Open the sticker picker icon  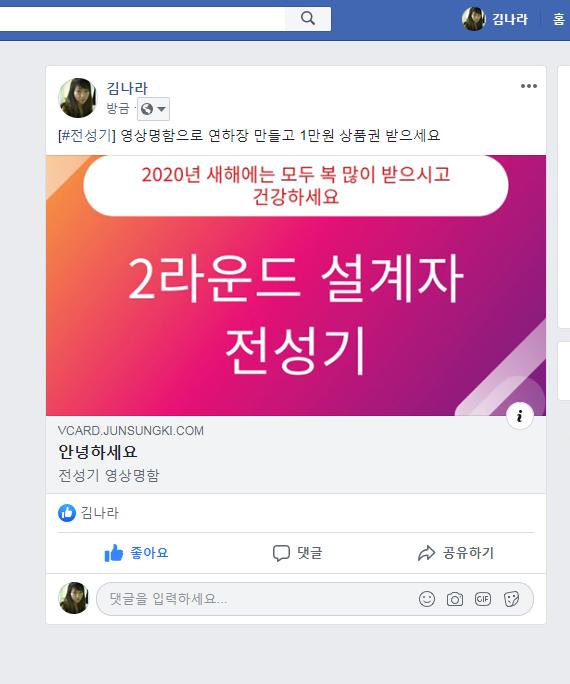[x=511, y=599]
